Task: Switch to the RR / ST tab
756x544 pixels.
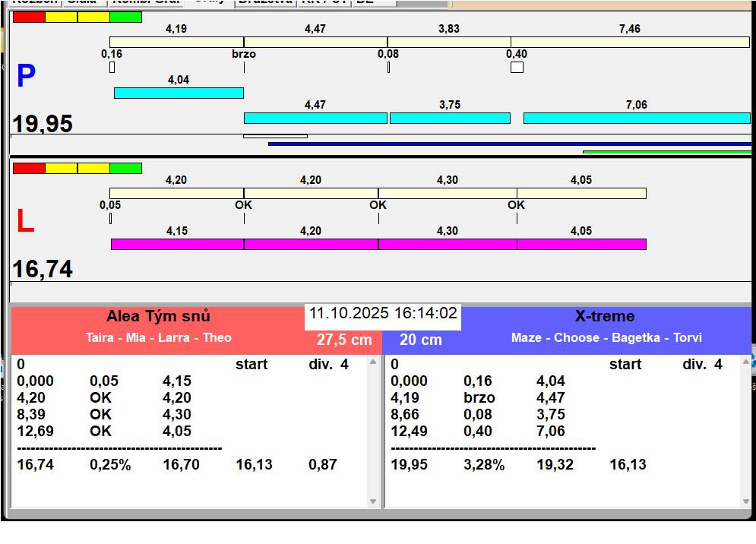Action: pos(324,2)
